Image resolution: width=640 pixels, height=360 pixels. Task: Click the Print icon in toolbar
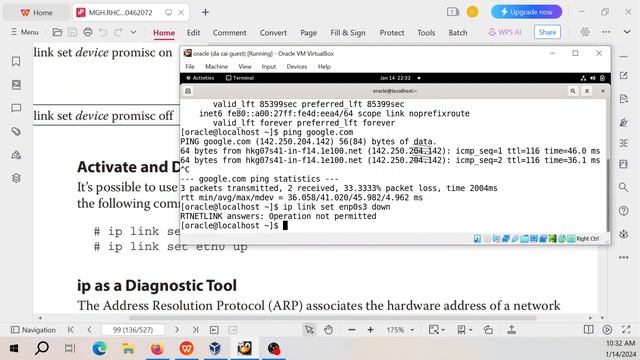point(87,32)
